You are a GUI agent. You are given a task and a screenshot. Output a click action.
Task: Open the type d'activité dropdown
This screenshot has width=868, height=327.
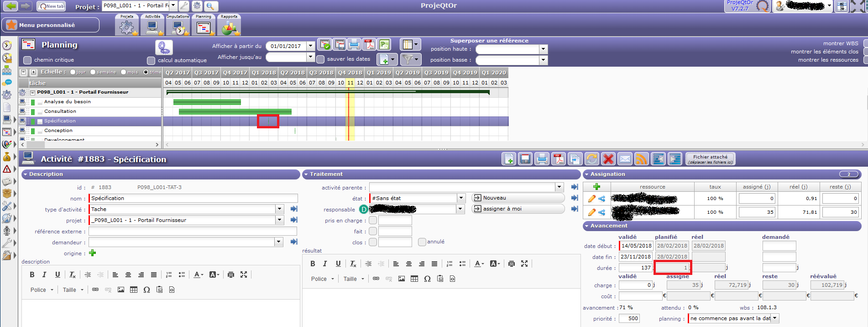pyautogui.click(x=279, y=209)
